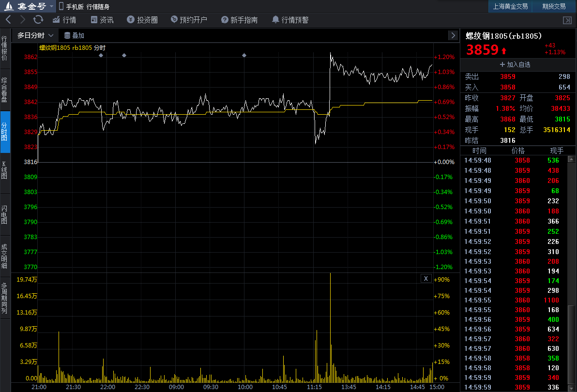Open 行情预警 price alert bell

[x=290, y=20]
